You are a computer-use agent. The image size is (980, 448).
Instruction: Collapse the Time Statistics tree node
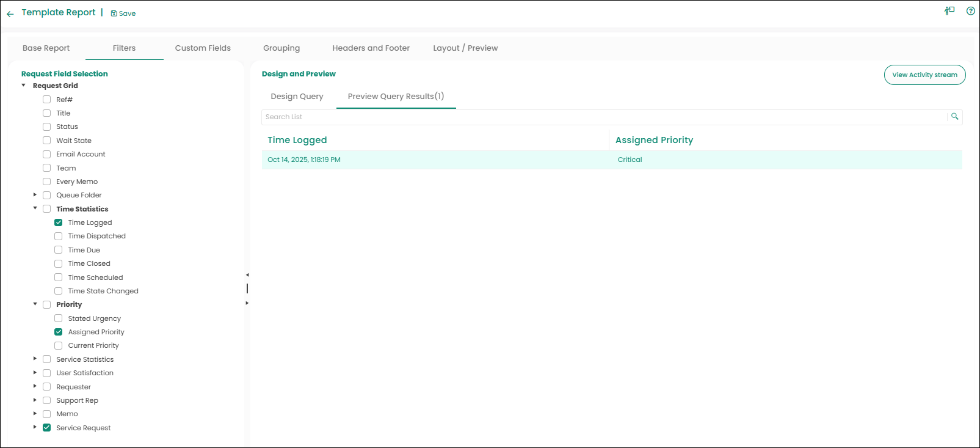click(35, 208)
